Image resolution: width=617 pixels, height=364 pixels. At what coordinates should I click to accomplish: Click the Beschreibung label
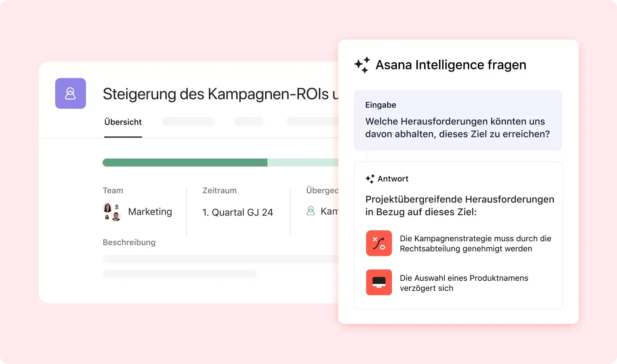pyautogui.click(x=129, y=243)
